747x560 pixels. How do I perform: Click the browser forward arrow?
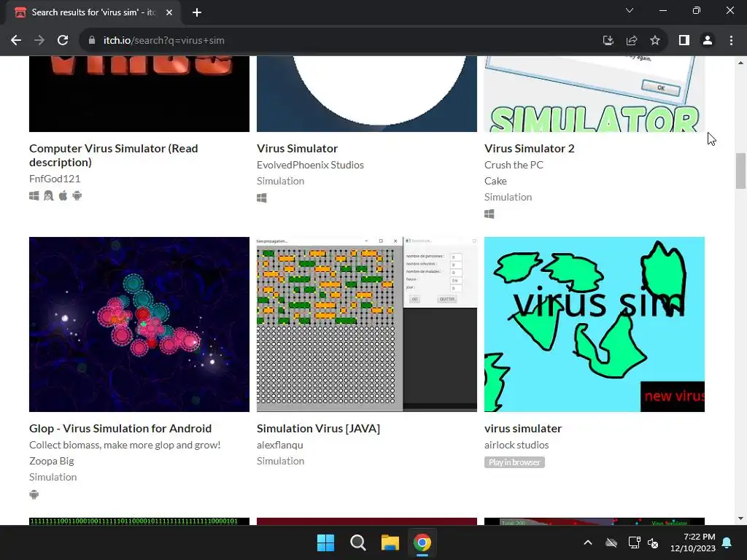coord(39,41)
